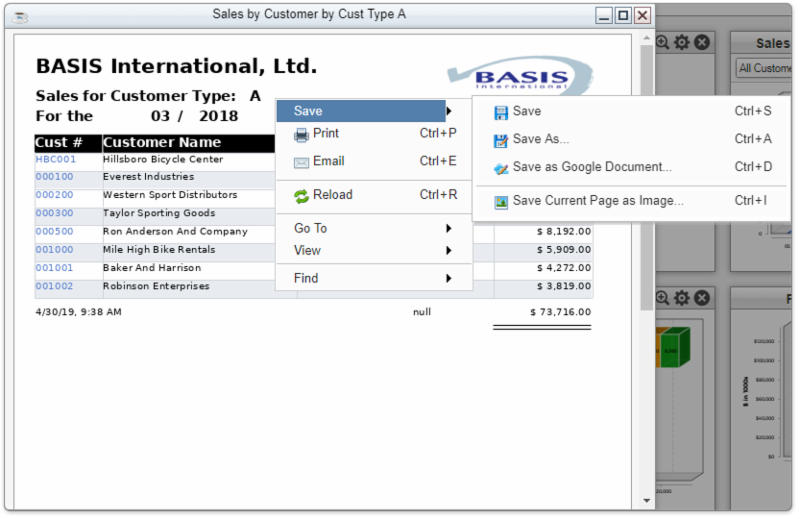The width and height of the screenshot is (800, 519).
Task: Open customer link HBC001
Action: coord(56,159)
